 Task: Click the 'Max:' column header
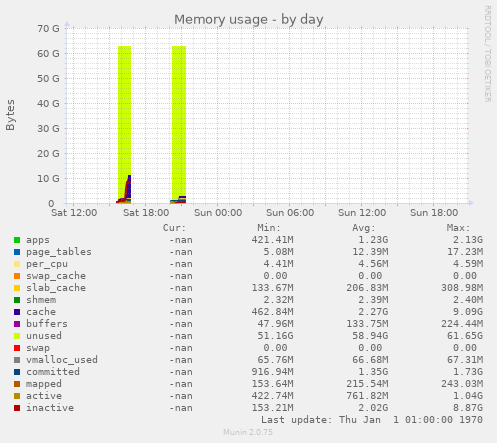(x=458, y=228)
